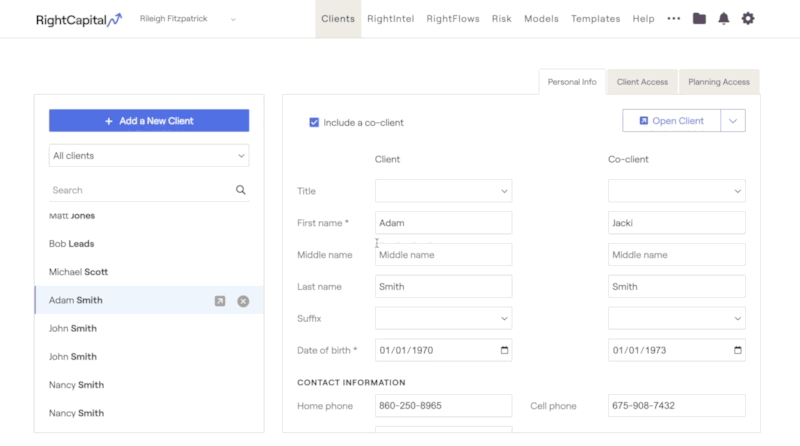
Task: Click Cell phone field 675-908-7432
Action: (x=677, y=406)
